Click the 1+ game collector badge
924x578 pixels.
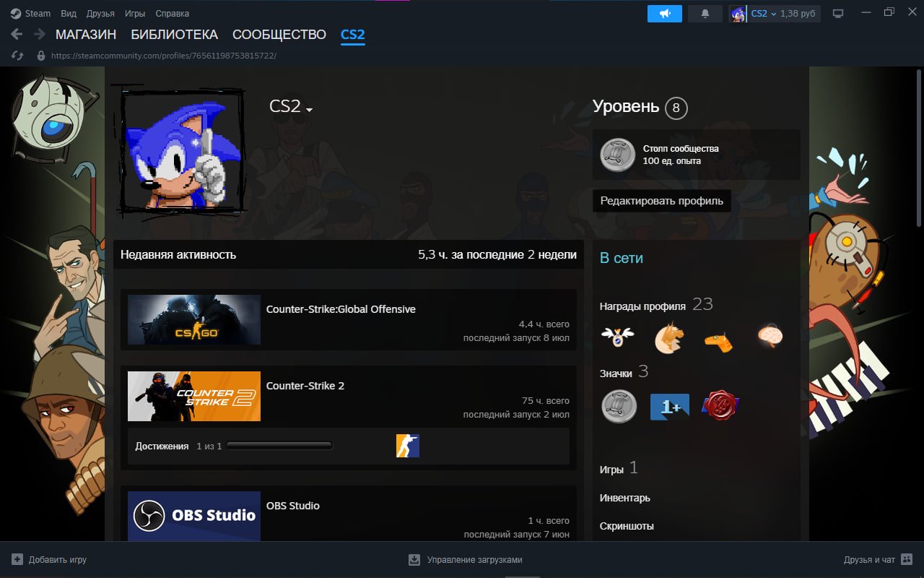(670, 407)
